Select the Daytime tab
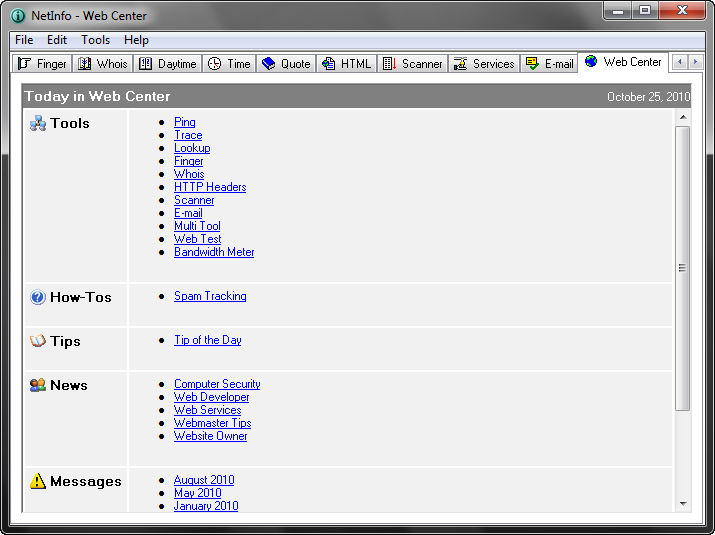The height and width of the screenshot is (535, 715). [167, 64]
